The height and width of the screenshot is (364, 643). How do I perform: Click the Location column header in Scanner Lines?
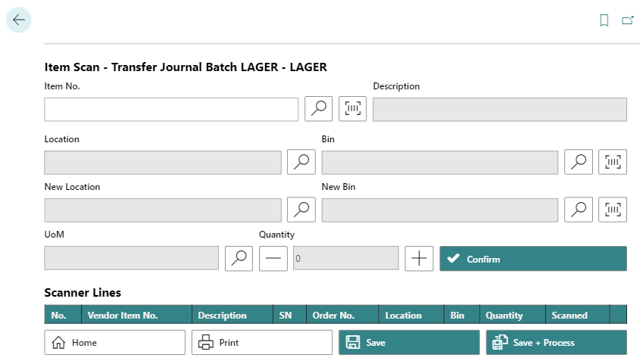411,315
